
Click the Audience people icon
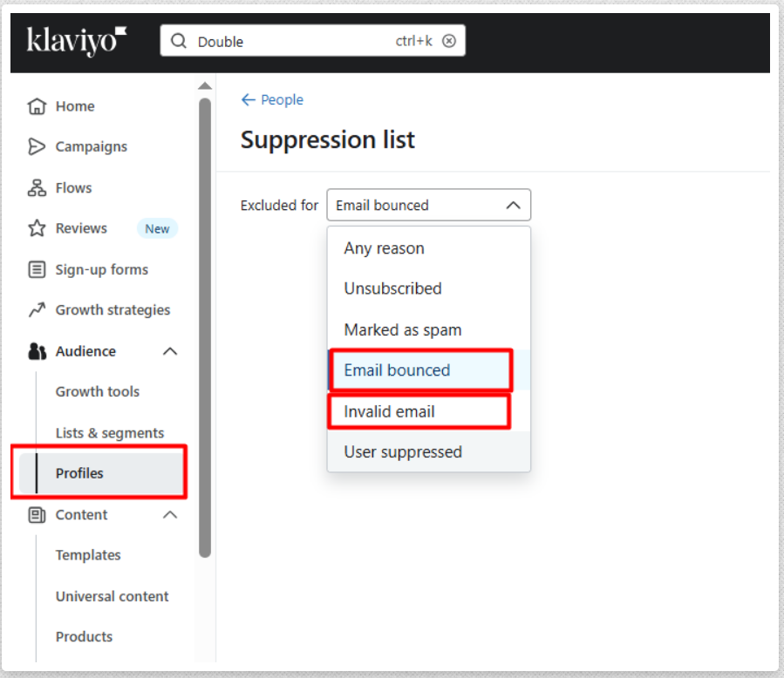(x=37, y=351)
